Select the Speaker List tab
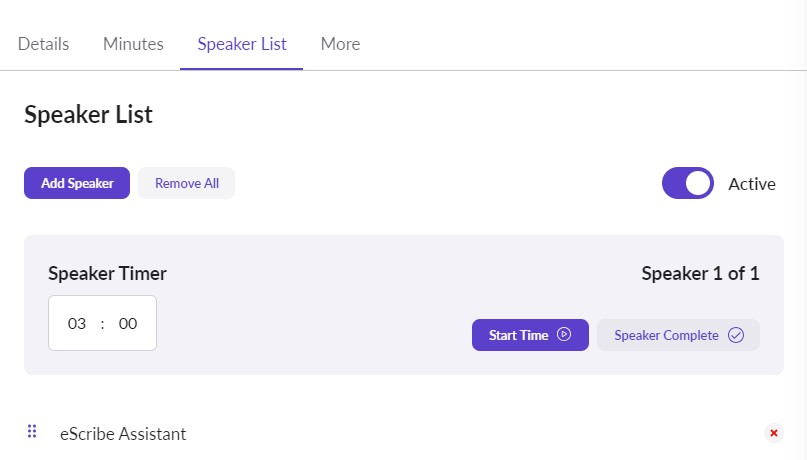 point(242,44)
